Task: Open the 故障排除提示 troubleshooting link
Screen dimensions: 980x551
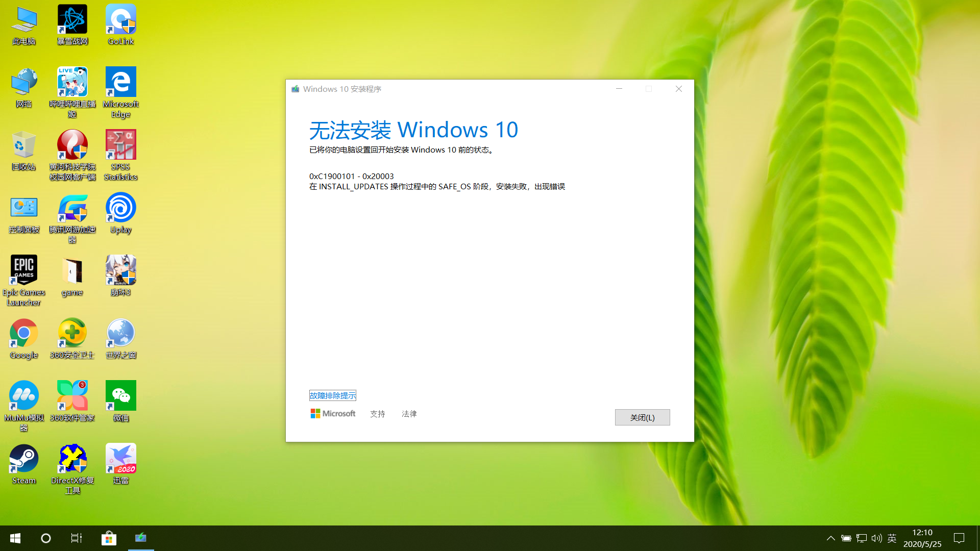Action: click(x=333, y=395)
